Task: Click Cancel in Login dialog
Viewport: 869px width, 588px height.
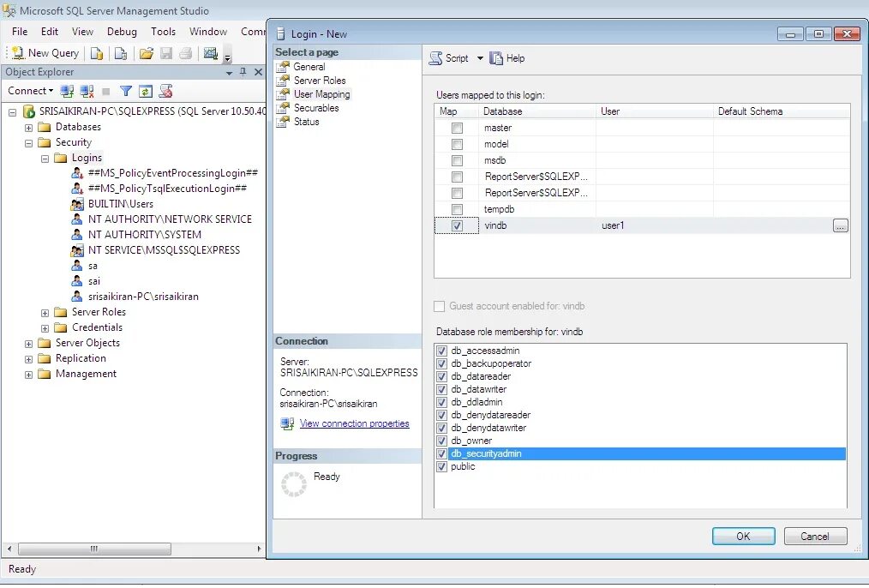Action: [815, 537]
